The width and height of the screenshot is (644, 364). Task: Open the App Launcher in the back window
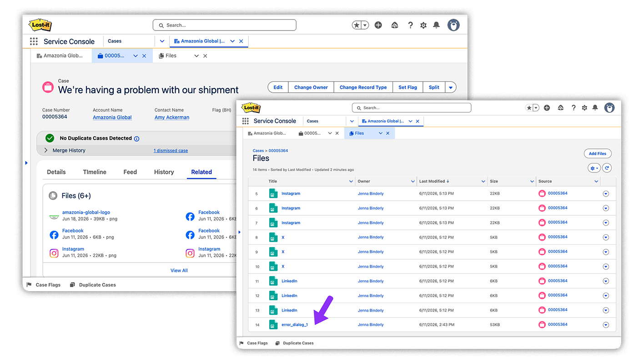coord(34,41)
